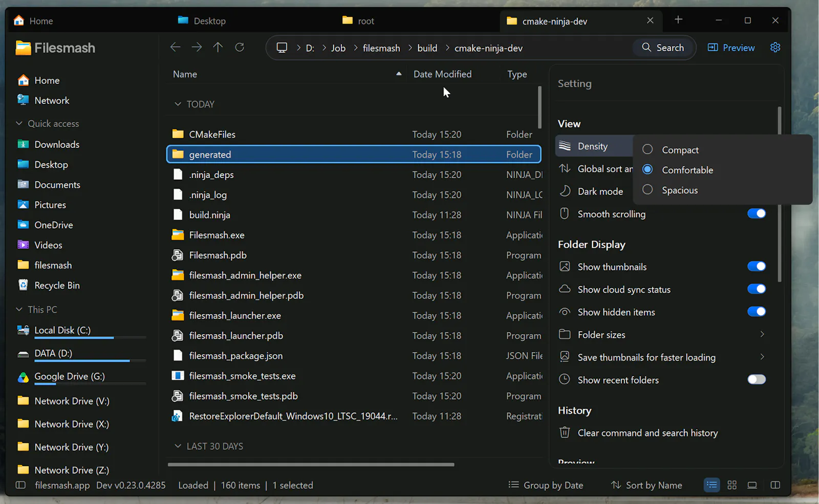
Task: Click the horizontal scrollbar below file list
Action: pos(311,465)
